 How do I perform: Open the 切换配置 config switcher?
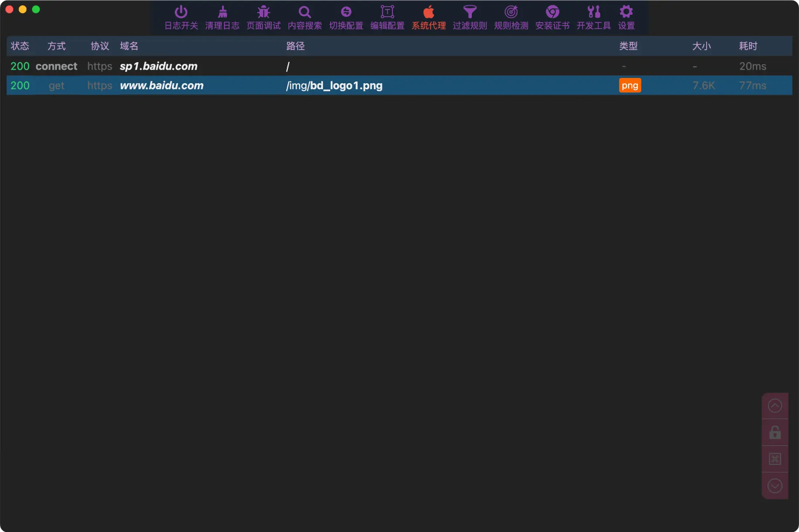346,12
